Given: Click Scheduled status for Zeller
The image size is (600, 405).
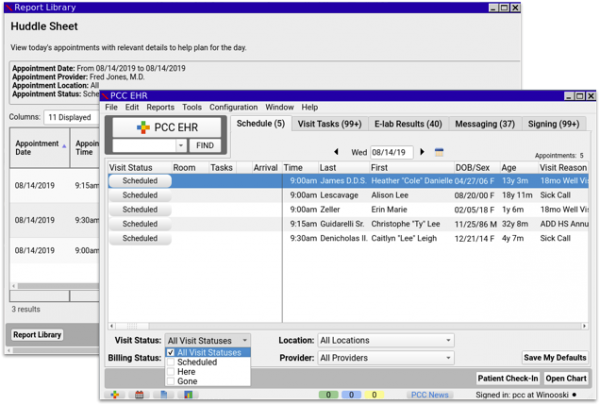Looking at the screenshot, I should tap(140, 209).
